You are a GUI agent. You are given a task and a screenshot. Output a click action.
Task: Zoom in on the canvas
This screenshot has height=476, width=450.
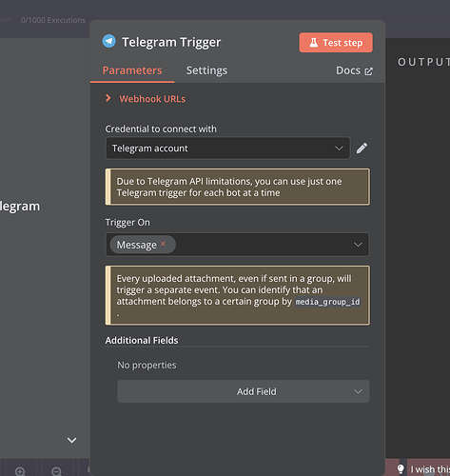pos(20,471)
